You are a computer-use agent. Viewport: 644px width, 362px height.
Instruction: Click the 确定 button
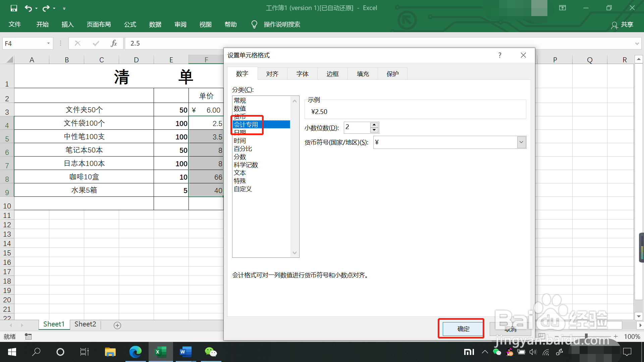463,329
